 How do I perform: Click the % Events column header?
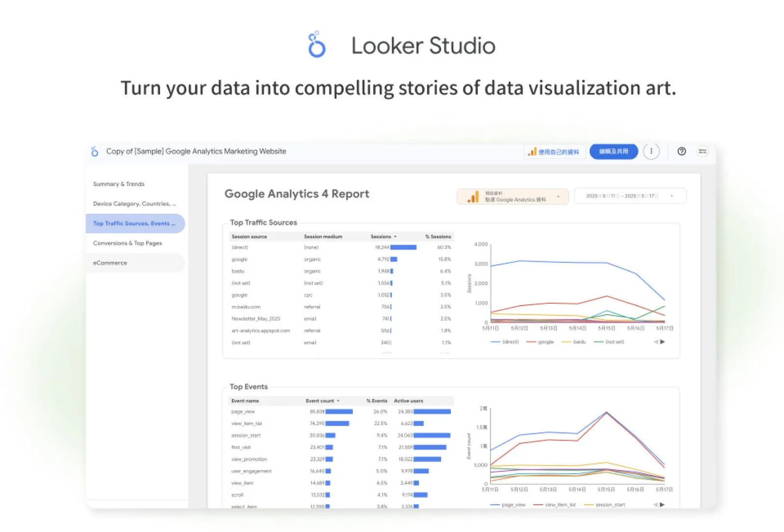[377, 401]
